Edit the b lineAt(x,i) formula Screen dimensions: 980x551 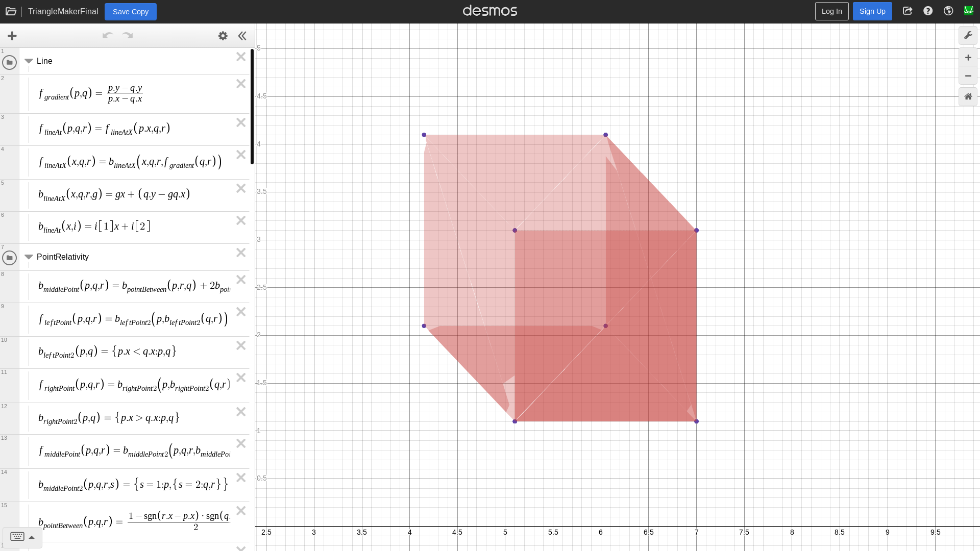94,227
